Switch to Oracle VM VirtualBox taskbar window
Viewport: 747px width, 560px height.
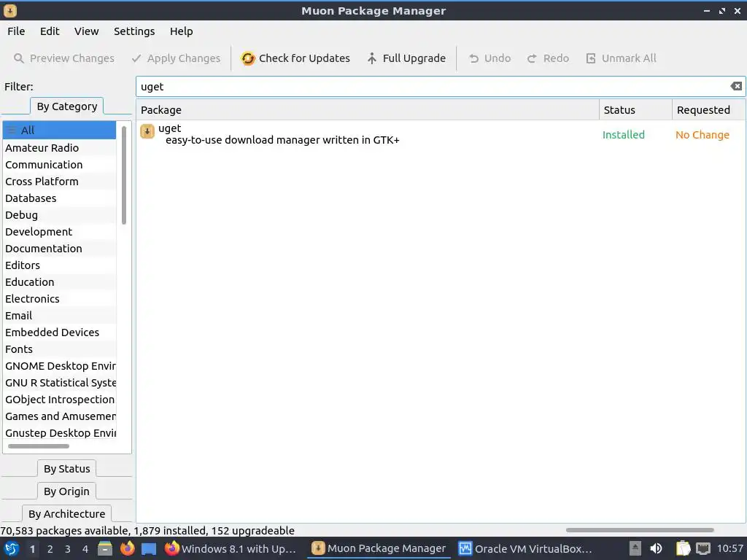[x=525, y=548]
